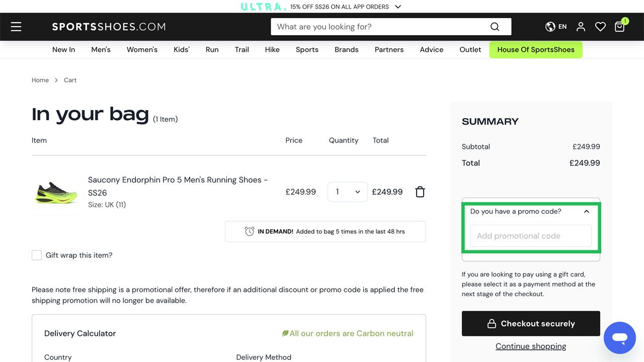The width and height of the screenshot is (644, 362).
Task: Open the quantity dropdown
Action: [x=347, y=192]
